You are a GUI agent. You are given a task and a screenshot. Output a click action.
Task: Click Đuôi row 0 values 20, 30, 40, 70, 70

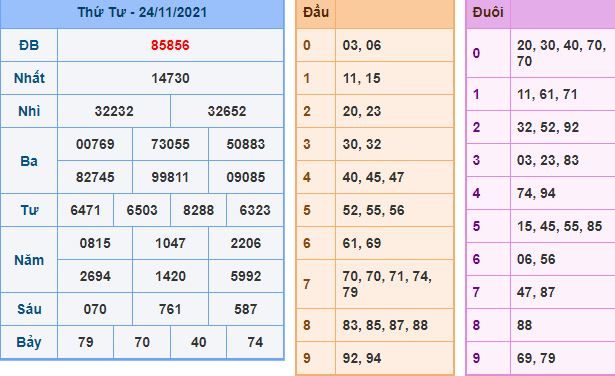(561, 53)
